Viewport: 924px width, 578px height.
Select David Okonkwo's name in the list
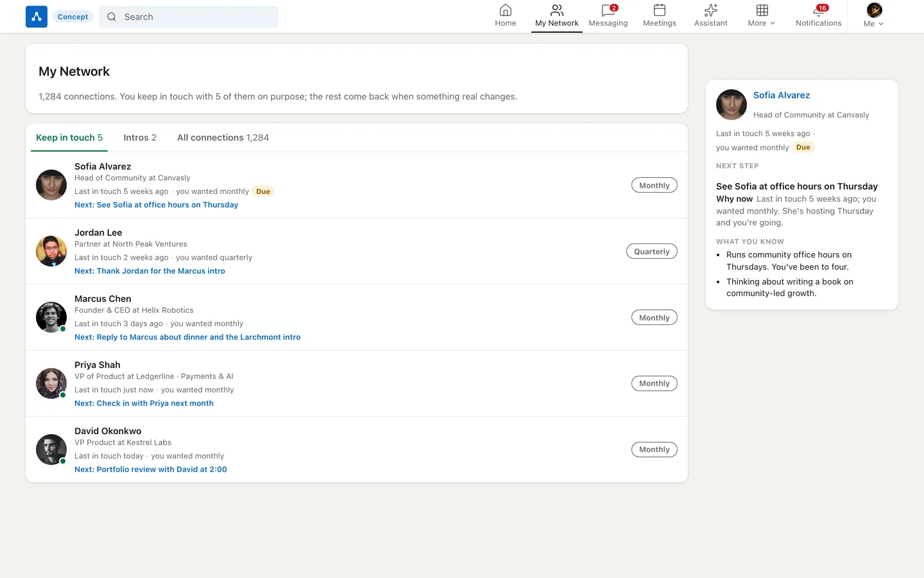[108, 431]
